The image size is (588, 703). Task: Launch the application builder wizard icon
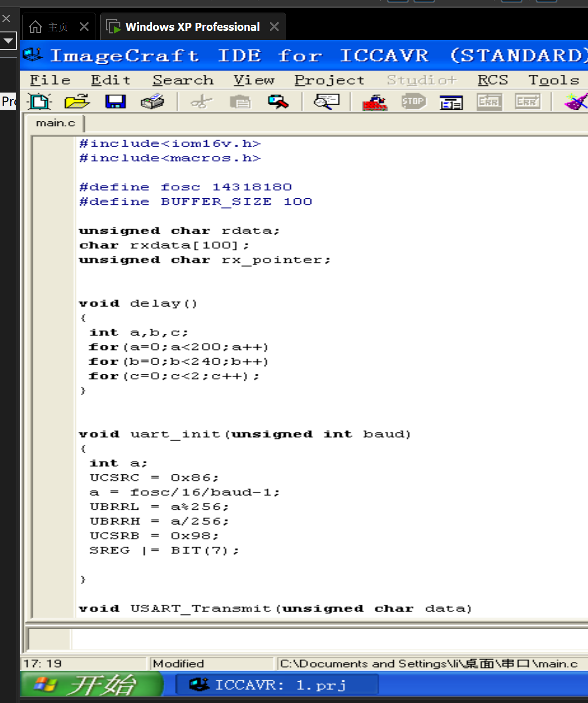pos(576,102)
